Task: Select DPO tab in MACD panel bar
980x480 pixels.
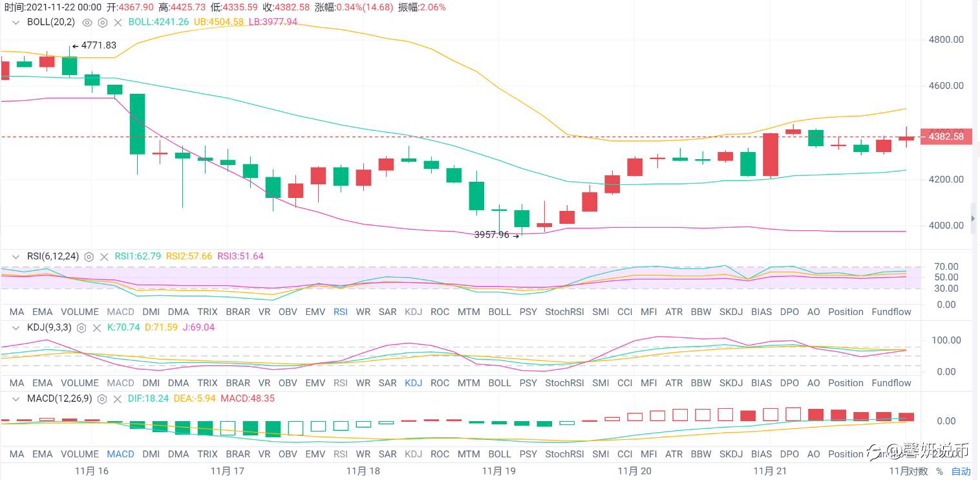Action: point(789,454)
